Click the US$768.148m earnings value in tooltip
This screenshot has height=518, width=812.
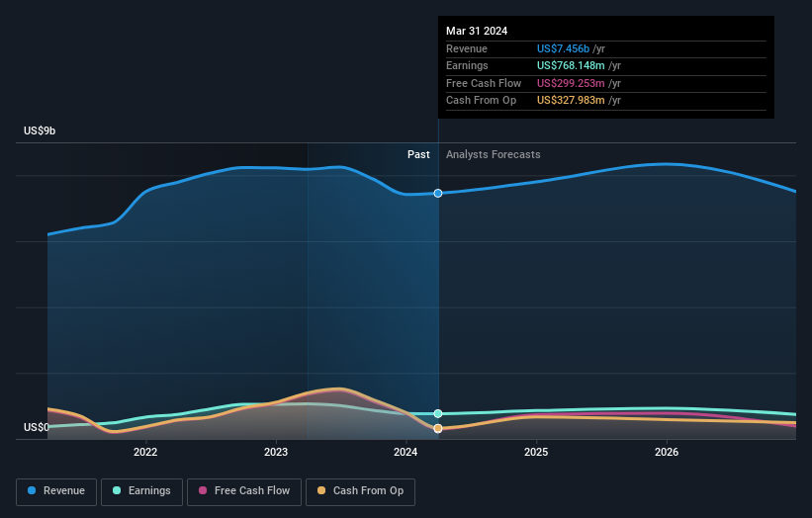point(571,65)
